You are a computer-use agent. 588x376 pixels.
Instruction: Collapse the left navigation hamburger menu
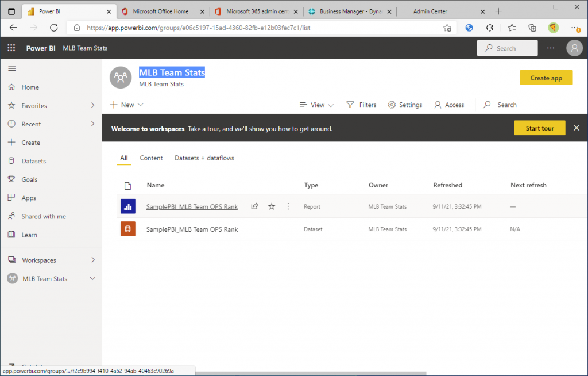pyautogui.click(x=12, y=68)
